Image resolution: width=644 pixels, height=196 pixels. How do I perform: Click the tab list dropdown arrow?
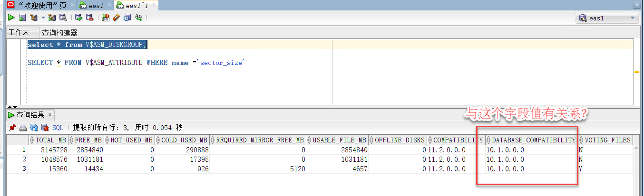coord(636,5)
